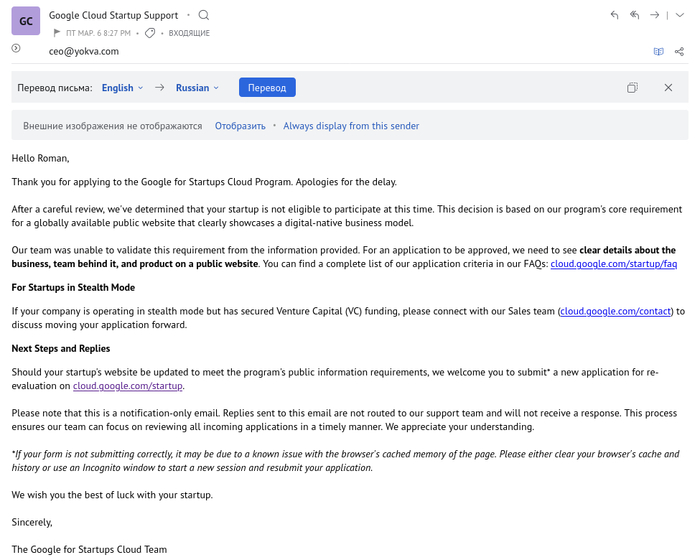Click the Next Steps and Replies heading
This screenshot has height=560, width=700.
point(61,349)
